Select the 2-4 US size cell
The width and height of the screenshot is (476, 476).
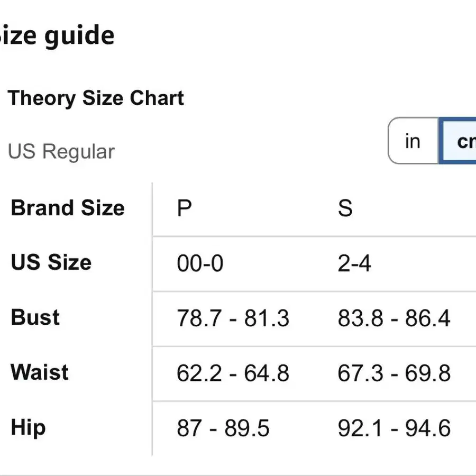(354, 263)
